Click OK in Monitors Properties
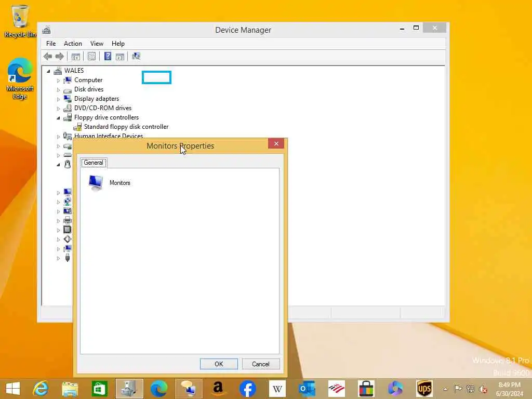532x399 pixels. (x=219, y=364)
